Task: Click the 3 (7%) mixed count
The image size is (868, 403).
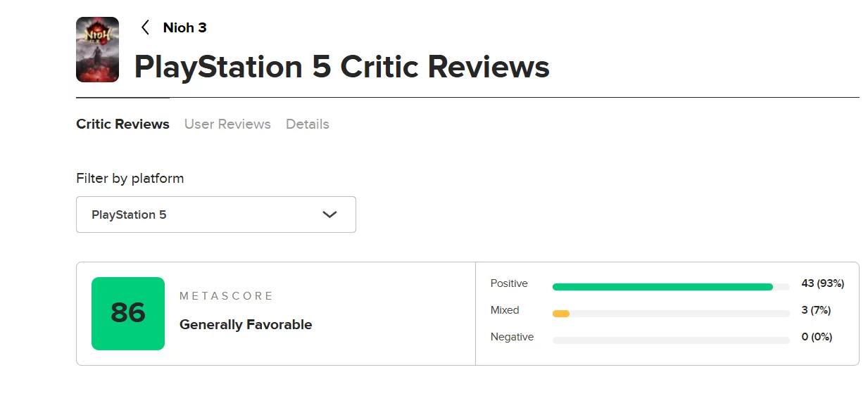Action: (x=816, y=310)
